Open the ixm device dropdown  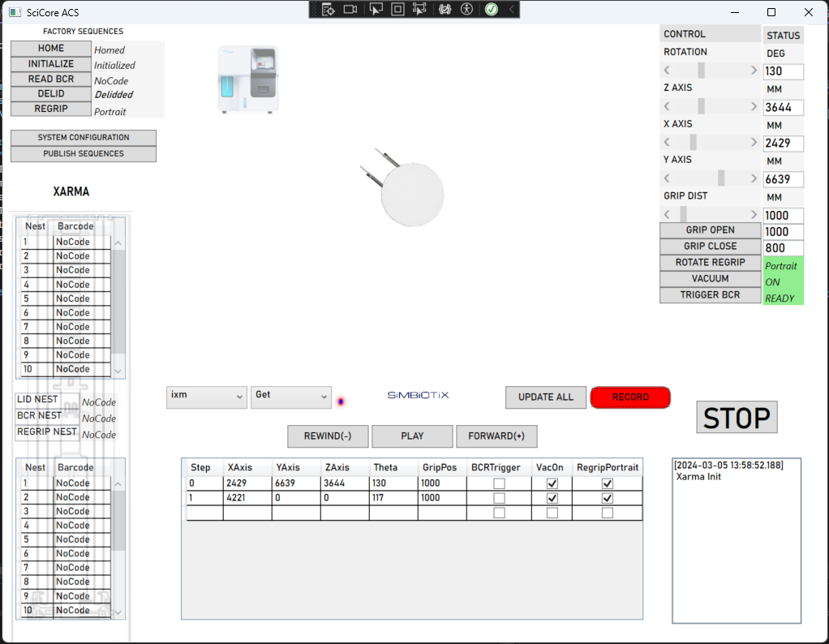coord(206,396)
